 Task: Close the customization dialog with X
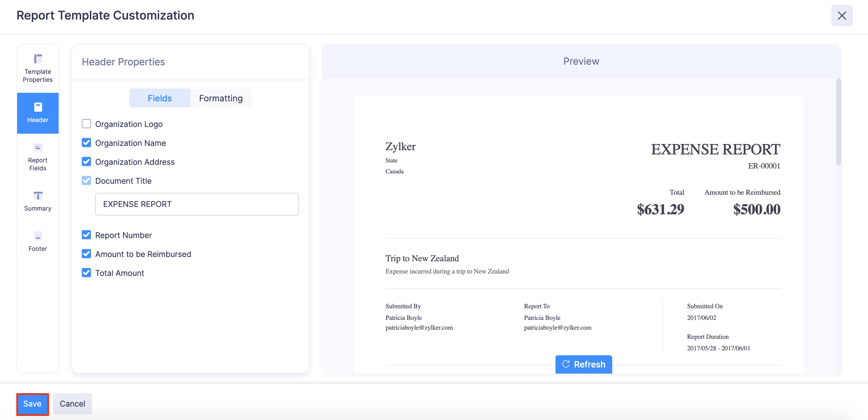point(841,16)
